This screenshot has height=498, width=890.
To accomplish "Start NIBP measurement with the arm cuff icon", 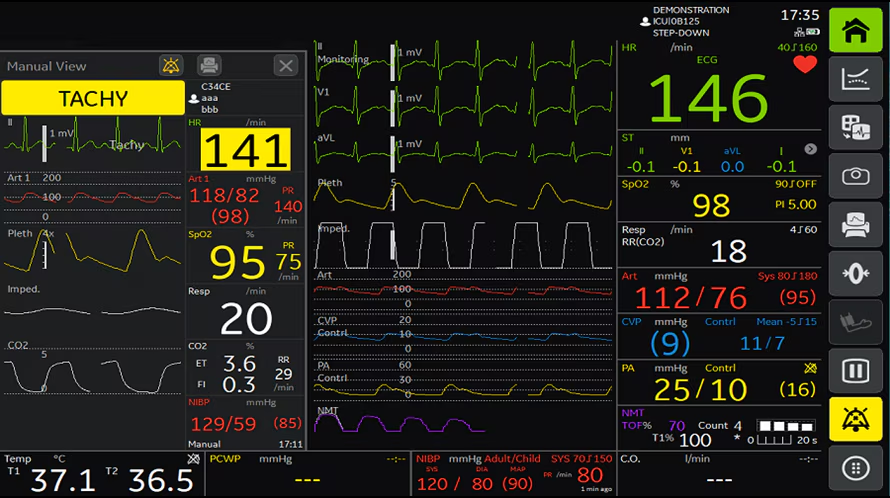I will [855, 322].
